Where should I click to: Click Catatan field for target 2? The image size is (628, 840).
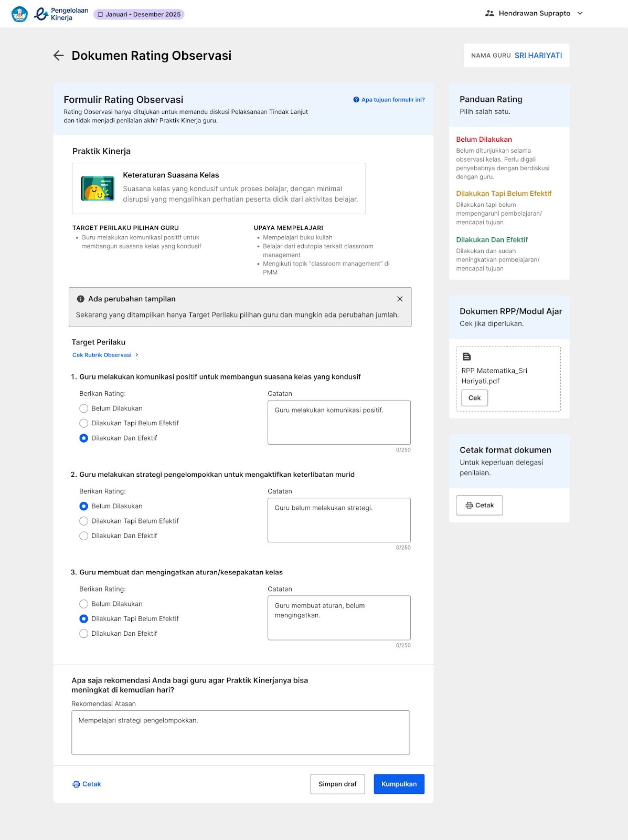[339, 520]
